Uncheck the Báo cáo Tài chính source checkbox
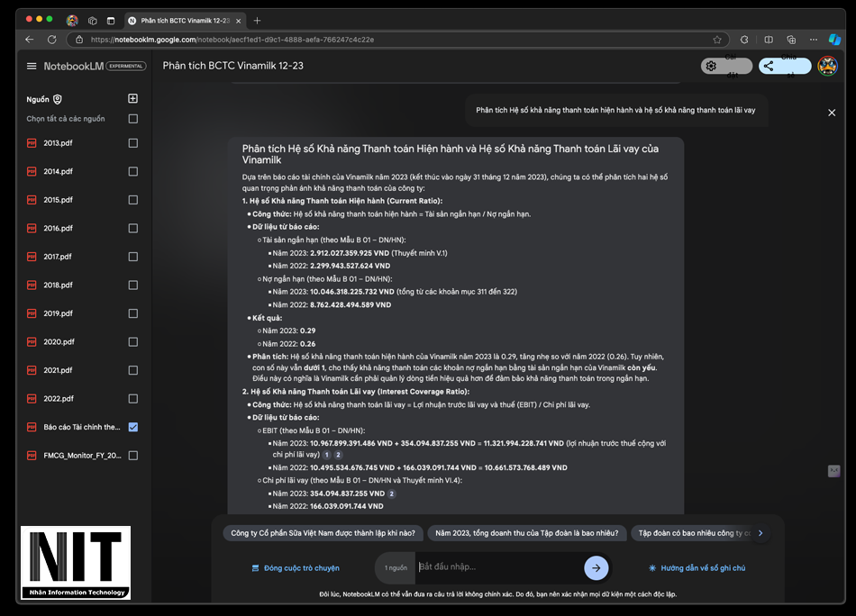Screen dimensions: 856x616 132,427
